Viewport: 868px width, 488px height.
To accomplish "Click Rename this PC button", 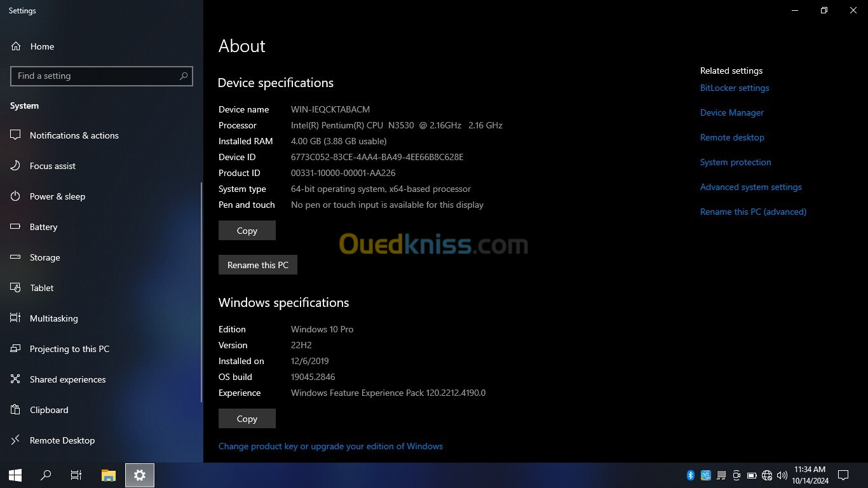I will point(258,265).
